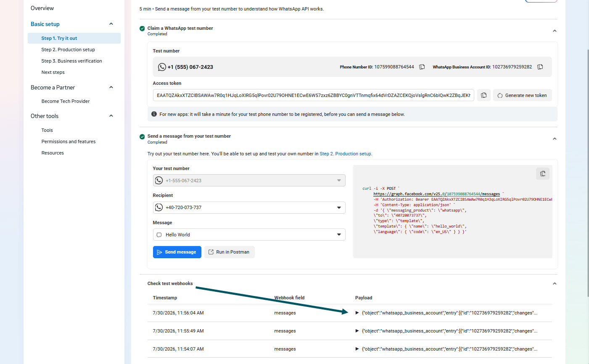Copy the curl code snippet
The height and width of the screenshot is (364, 589).
point(543,173)
